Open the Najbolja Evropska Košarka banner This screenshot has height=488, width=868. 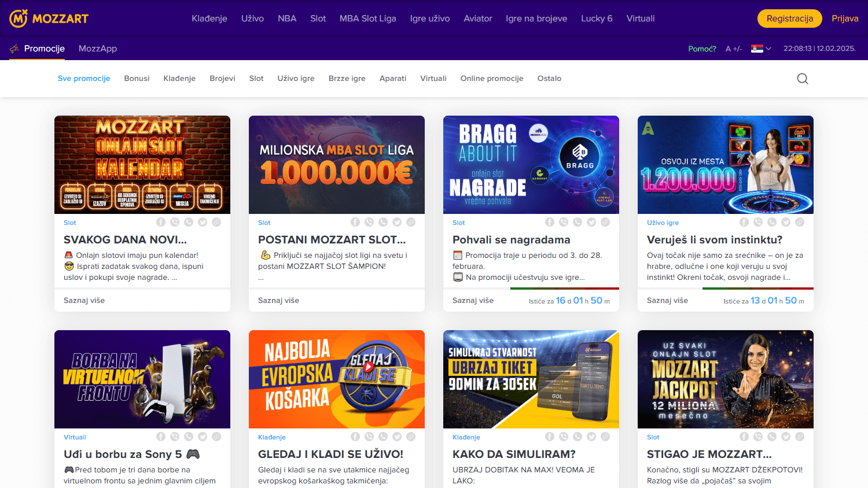[x=337, y=379]
